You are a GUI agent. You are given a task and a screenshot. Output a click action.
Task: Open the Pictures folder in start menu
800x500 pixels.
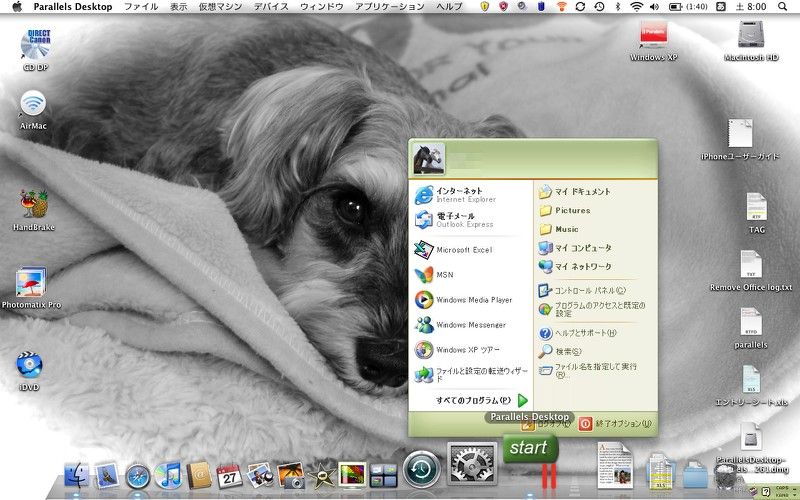[x=565, y=210]
